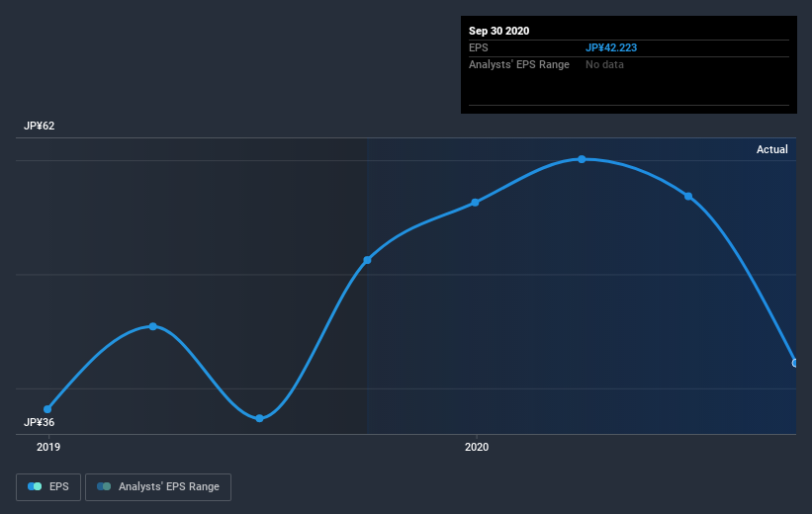This screenshot has height=514, width=812.
Task: Click the 2020 axis label
Action: pos(477,447)
